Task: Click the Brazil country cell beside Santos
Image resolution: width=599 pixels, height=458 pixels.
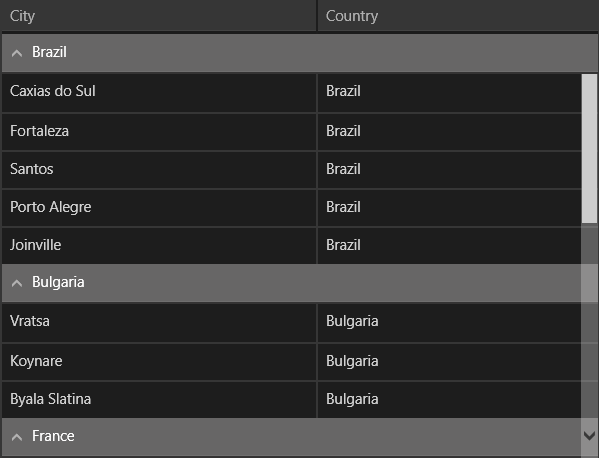Action: (x=450, y=170)
